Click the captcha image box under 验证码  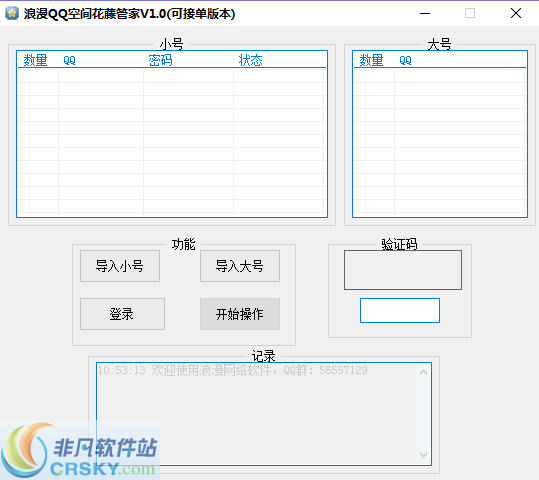tap(403, 270)
